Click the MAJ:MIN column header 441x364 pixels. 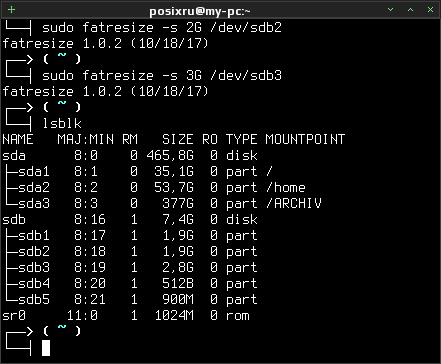[86, 139]
